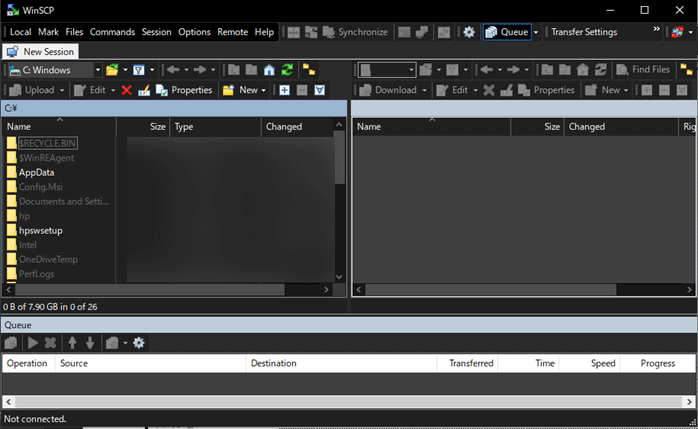Sort local panel by Type column
Screen dimensions: 698x429
[x=215, y=127]
